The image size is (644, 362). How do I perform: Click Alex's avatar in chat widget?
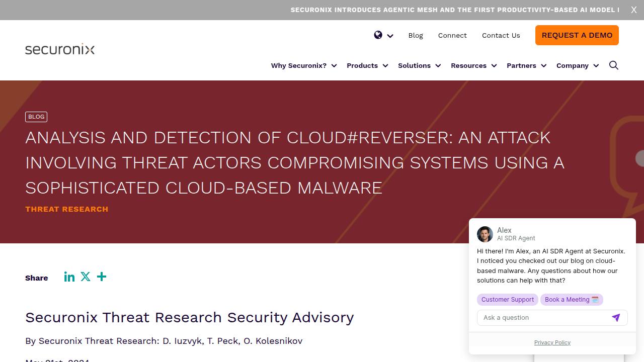[x=485, y=234]
